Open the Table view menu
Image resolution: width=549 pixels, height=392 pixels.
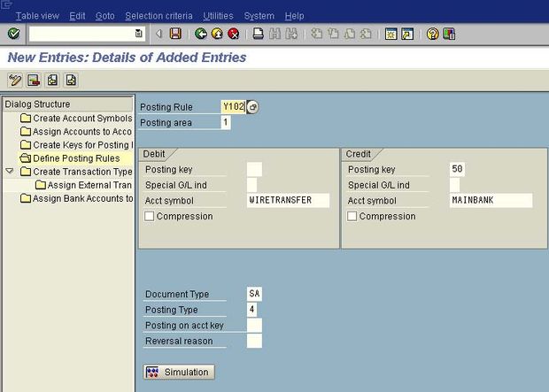click(x=37, y=16)
